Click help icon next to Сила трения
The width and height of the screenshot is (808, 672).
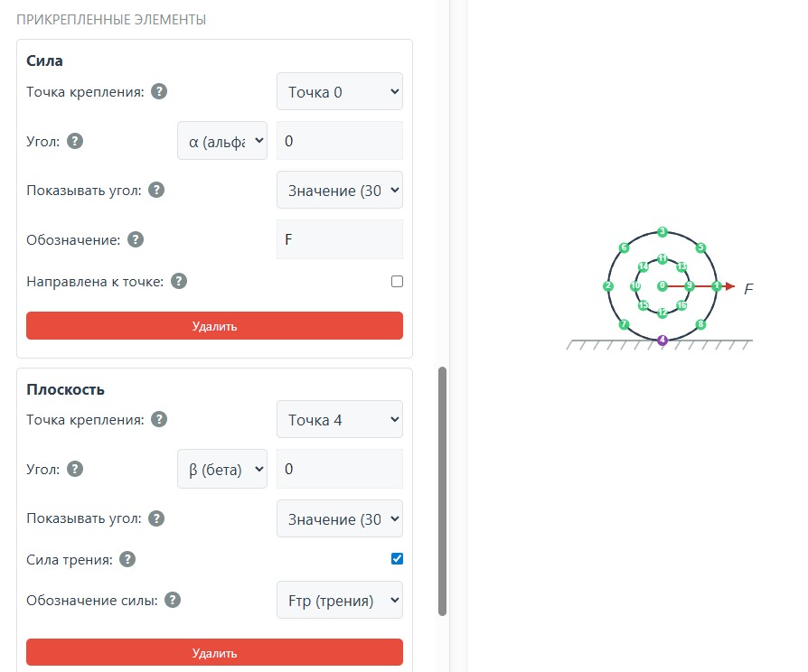(127, 559)
